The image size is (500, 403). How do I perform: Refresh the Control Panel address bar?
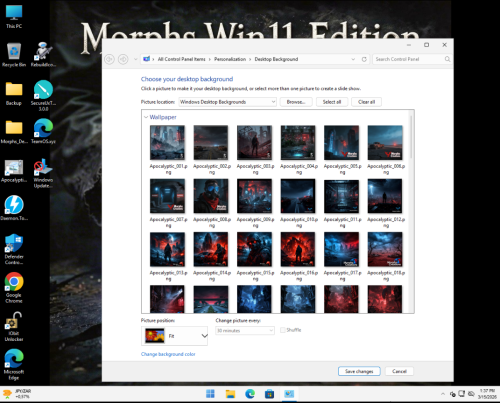click(364, 59)
